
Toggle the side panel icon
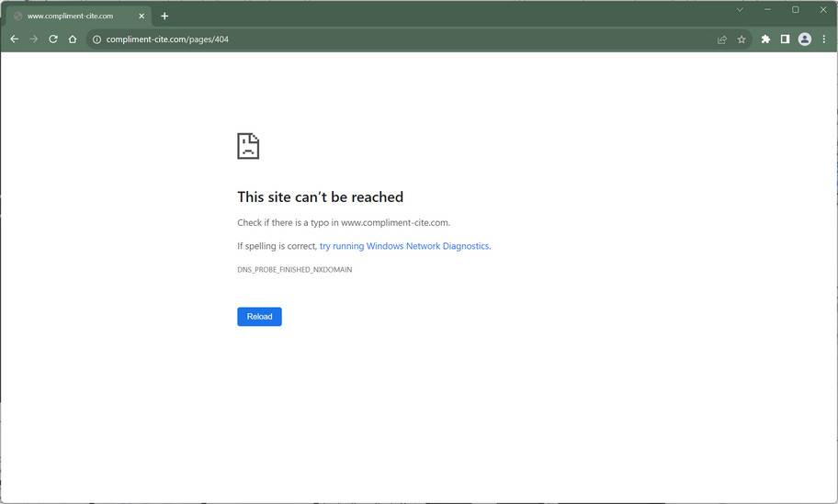pyautogui.click(x=785, y=39)
